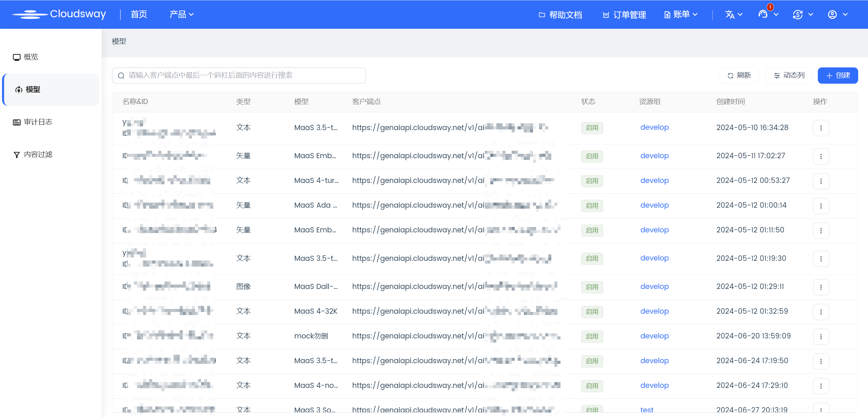Viewport: 868px width, 417px height.
Task: Click three-dot menu for the MaaS 4-32K row
Action: pos(821,312)
